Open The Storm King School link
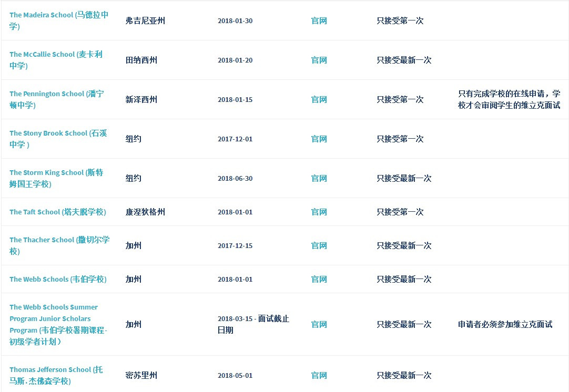The image size is (569, 392). pyautogui.click(x=56, y=179)
